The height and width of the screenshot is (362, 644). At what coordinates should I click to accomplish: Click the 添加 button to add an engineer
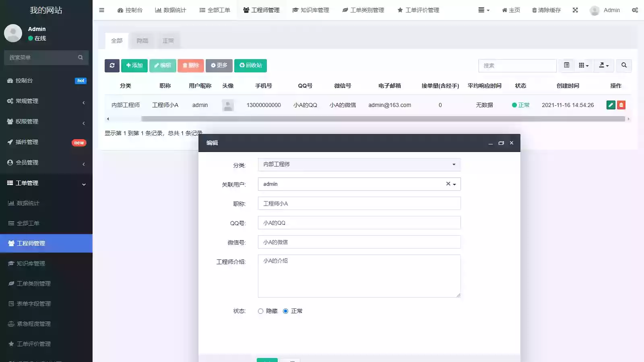(134, 66)
